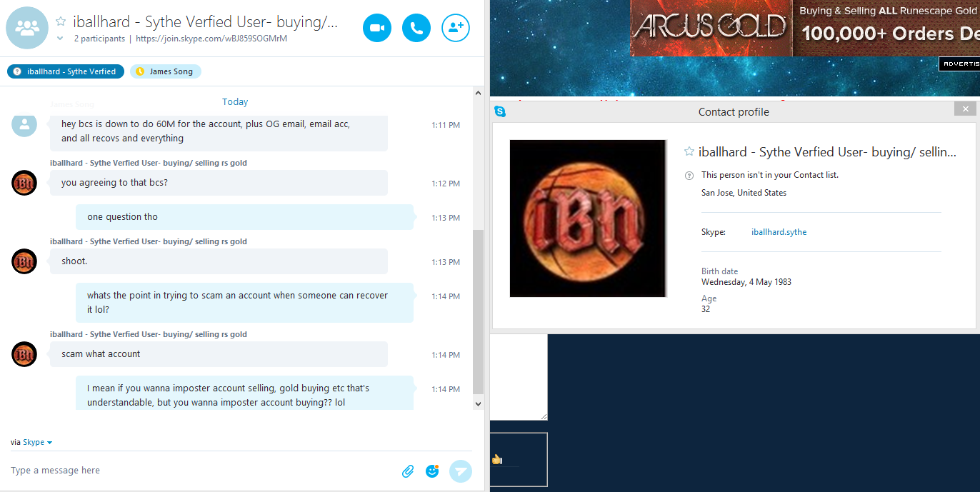Select the James Song participant chip

166,71
